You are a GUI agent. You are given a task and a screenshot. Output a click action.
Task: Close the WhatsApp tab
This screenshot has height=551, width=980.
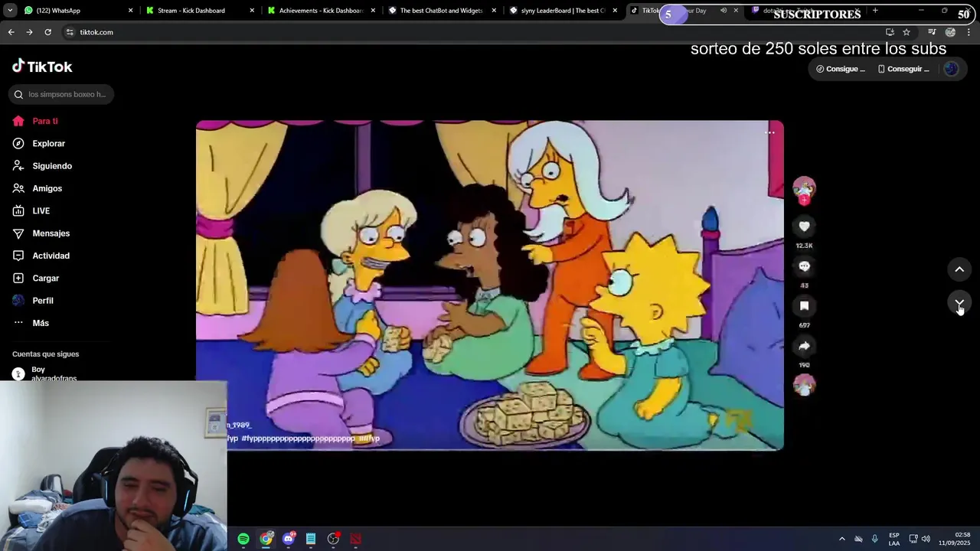(131, 11)
